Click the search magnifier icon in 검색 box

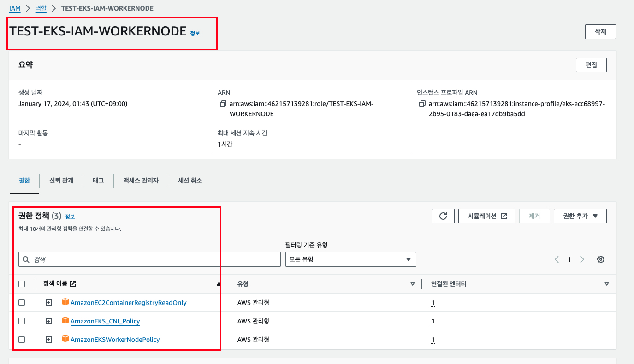pos(26,259)
